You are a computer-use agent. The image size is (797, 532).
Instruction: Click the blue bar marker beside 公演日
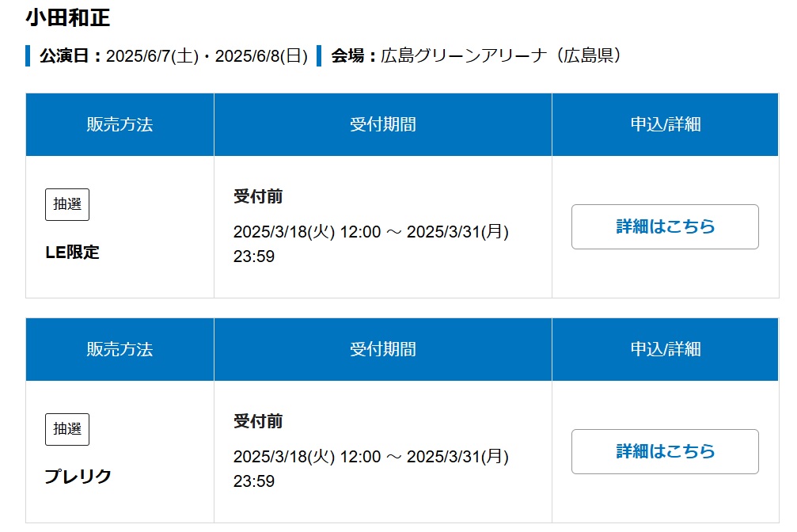point(28,56)
